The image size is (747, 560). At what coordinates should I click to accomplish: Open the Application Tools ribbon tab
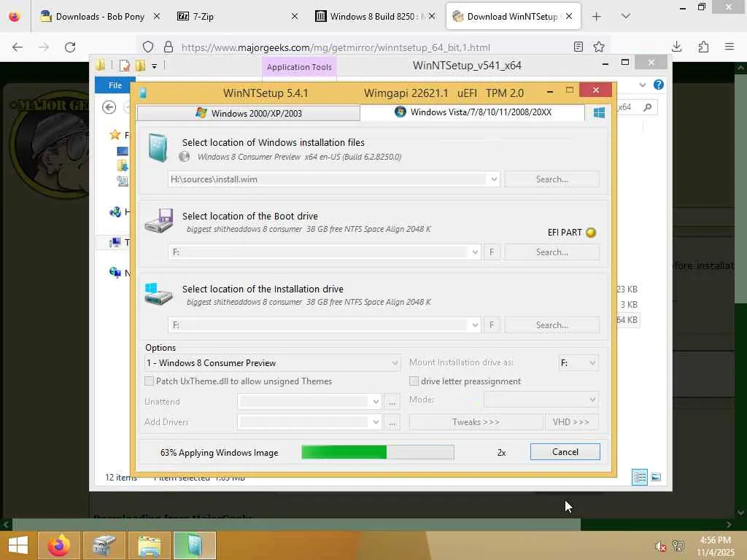pos(299,67)
